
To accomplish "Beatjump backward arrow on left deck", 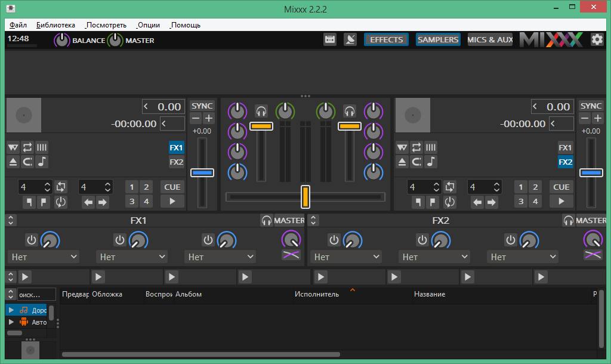I will pos(88,202).
